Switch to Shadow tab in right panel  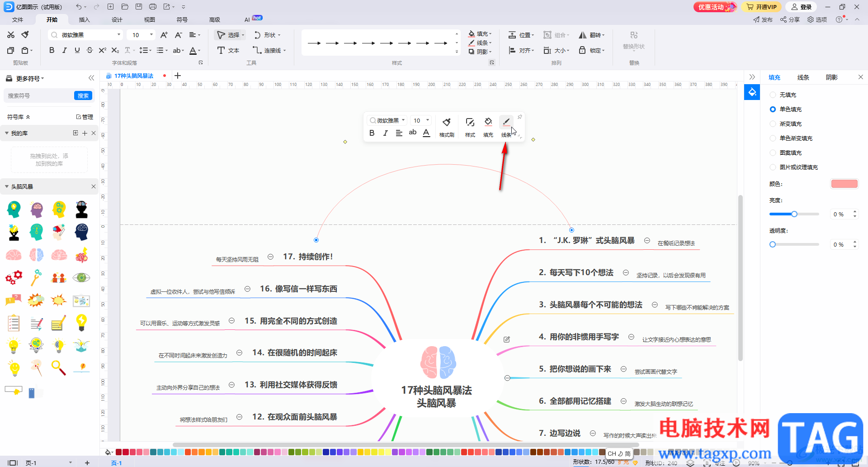tap(832, 77)
